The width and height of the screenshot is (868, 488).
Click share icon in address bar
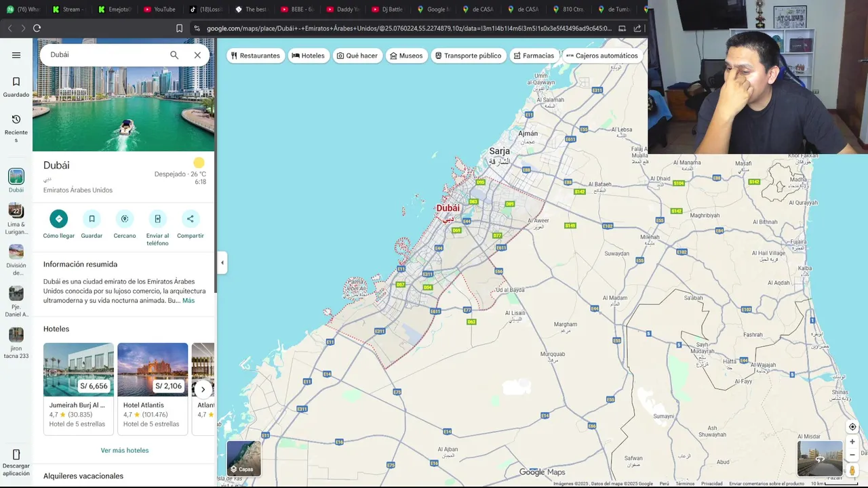pos(637,28)
